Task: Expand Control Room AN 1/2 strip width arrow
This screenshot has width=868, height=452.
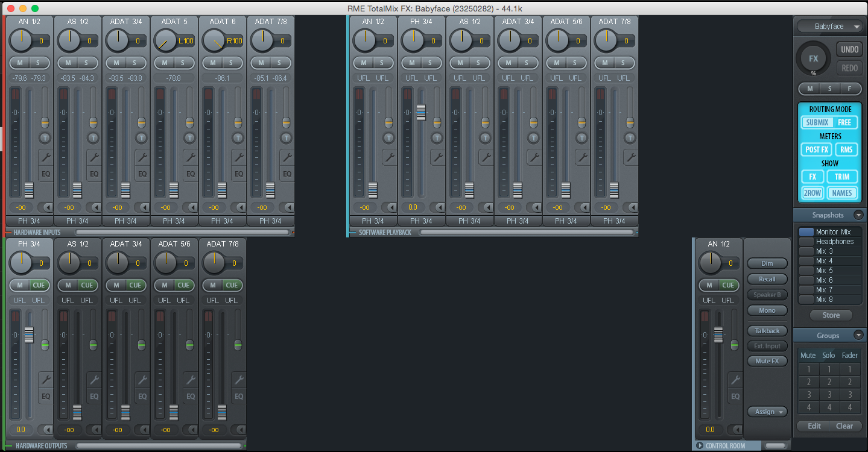Action: coord(735,430)
